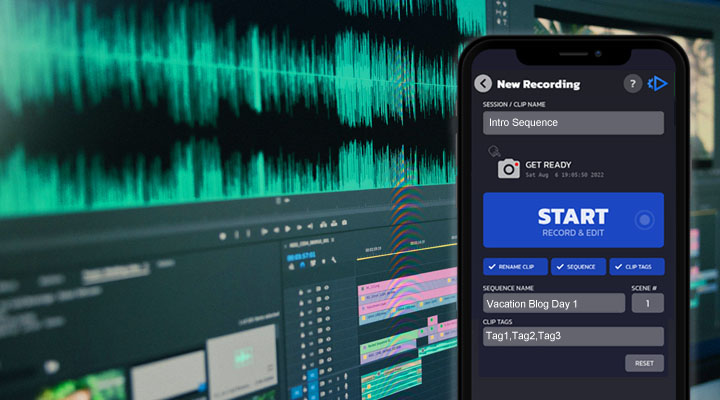Edit the Tag1,Tag2,Tag3 clip tags field
This screenshot has width=720, height=400.
[573, 336]
